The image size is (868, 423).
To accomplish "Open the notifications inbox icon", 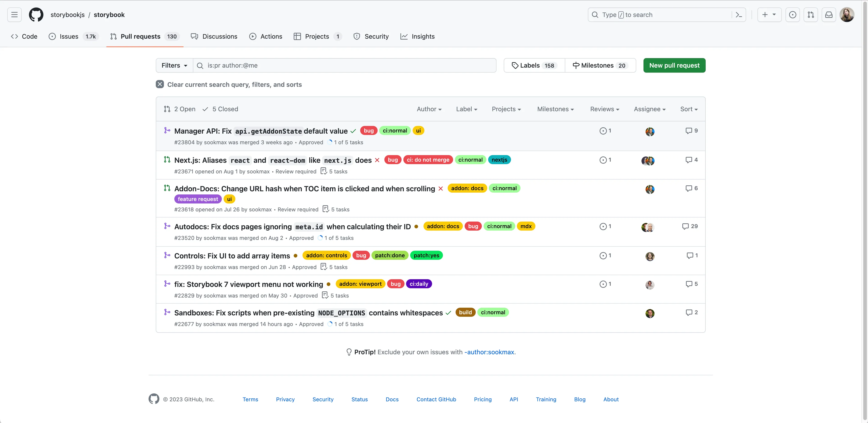I will 829,15.
